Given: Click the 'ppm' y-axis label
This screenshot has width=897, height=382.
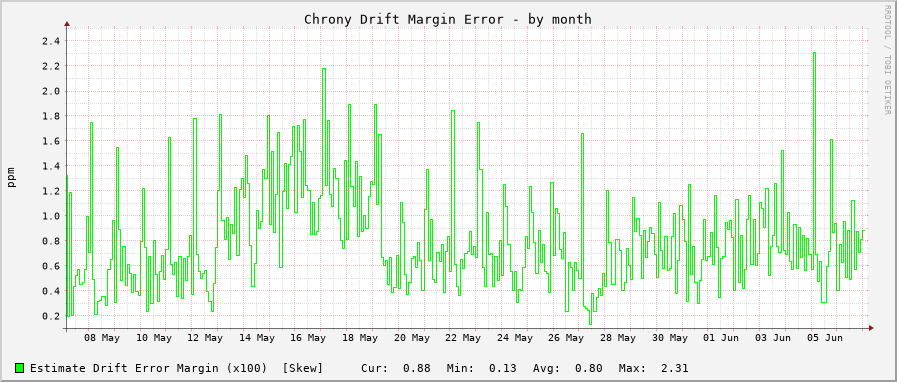Looking at the screenshot, I should coord(11,177).
